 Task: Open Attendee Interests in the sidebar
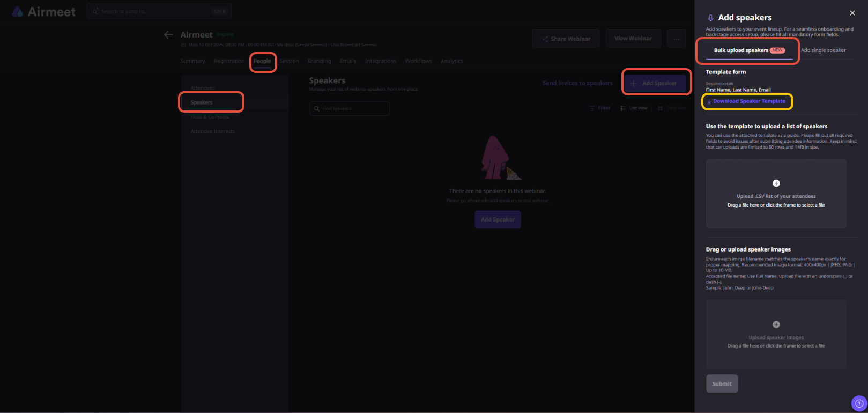213,131
